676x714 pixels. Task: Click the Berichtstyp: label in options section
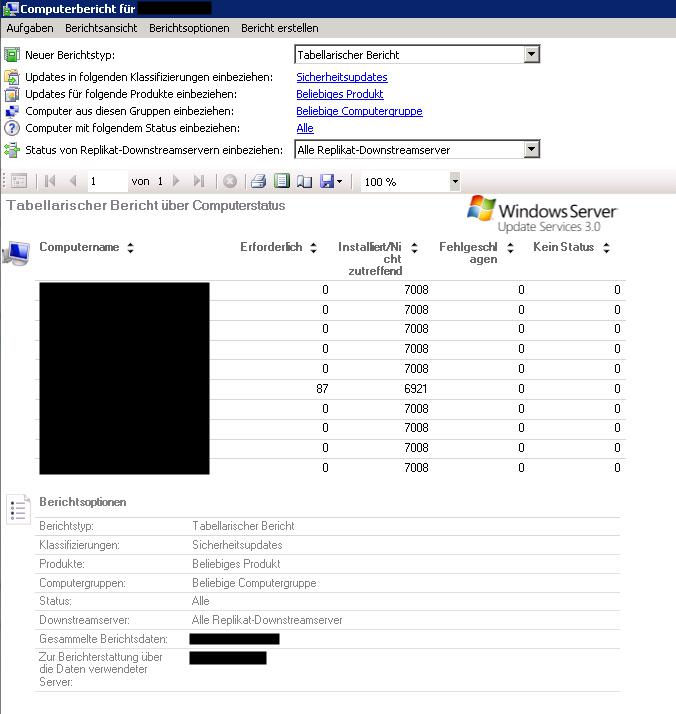tap(66, 526)
